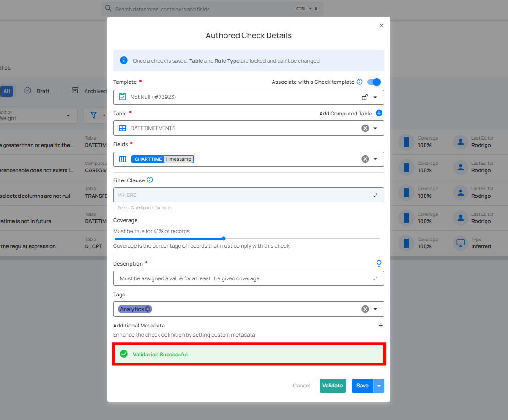Click the info icon in the blue notice banner
Screen dimensions: 508x420
click(124, 60)
